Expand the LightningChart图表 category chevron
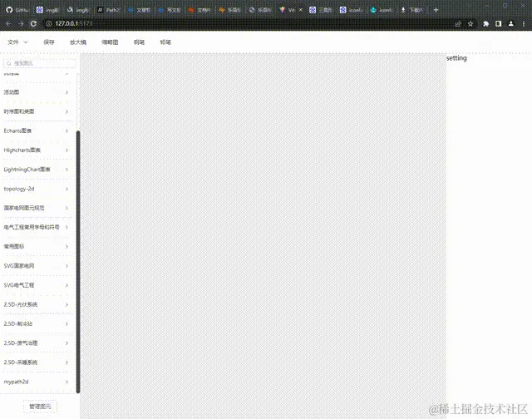The width and height of the screenshot is (532, 419). tap(66, 170)
